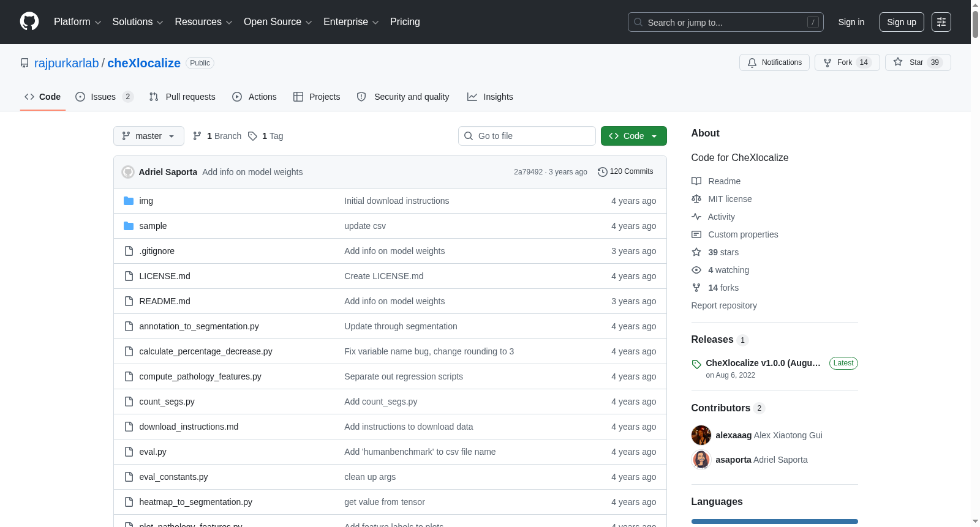Viewport: 980px width, 527px height.
Task: Click the Go to file search field
Action: pyautogui.click(x=527, y=136)
